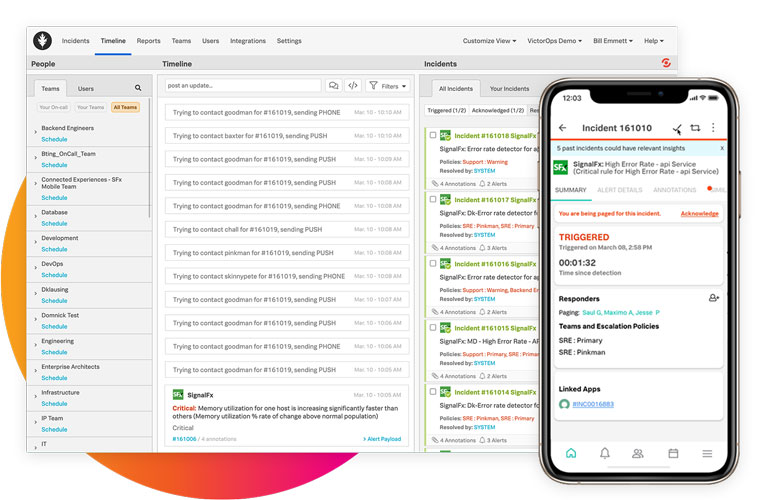Image resolution: width=760 pixels, height=500 pixels.
Task: Open Bill Emmett user menu
Action: tap(613, 41)
